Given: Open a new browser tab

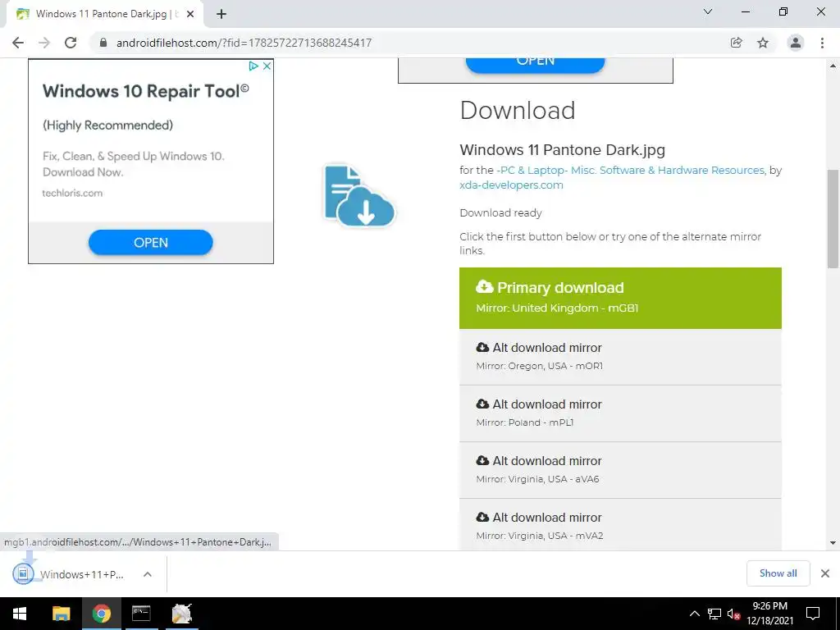Looking at the screenshot, I should [221, 15].
